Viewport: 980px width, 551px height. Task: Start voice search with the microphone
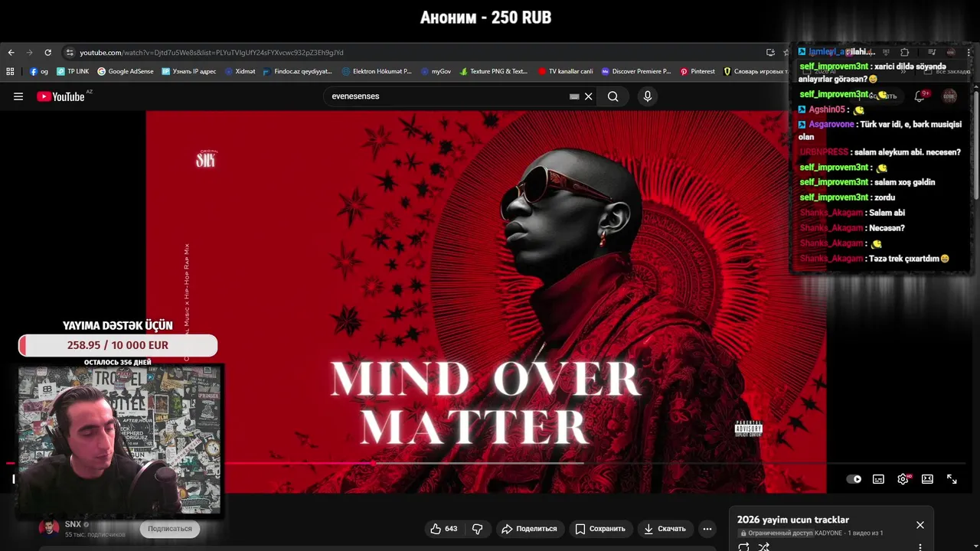(x=648, y=96)
